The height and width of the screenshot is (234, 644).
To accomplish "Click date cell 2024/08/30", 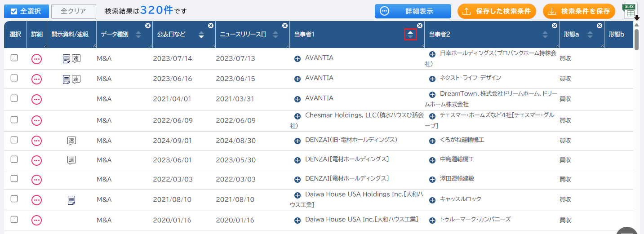I will coord(236,141).
